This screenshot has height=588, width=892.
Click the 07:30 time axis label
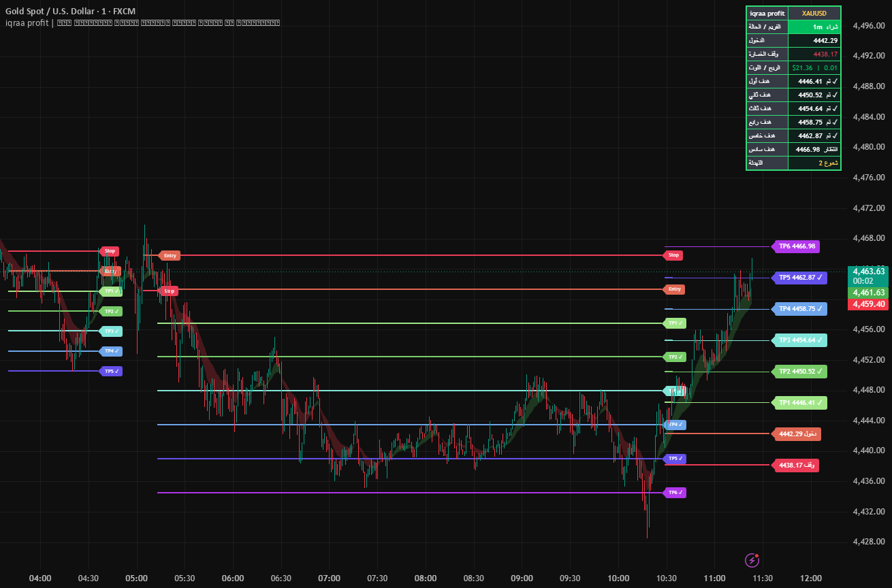click(377, 578)
